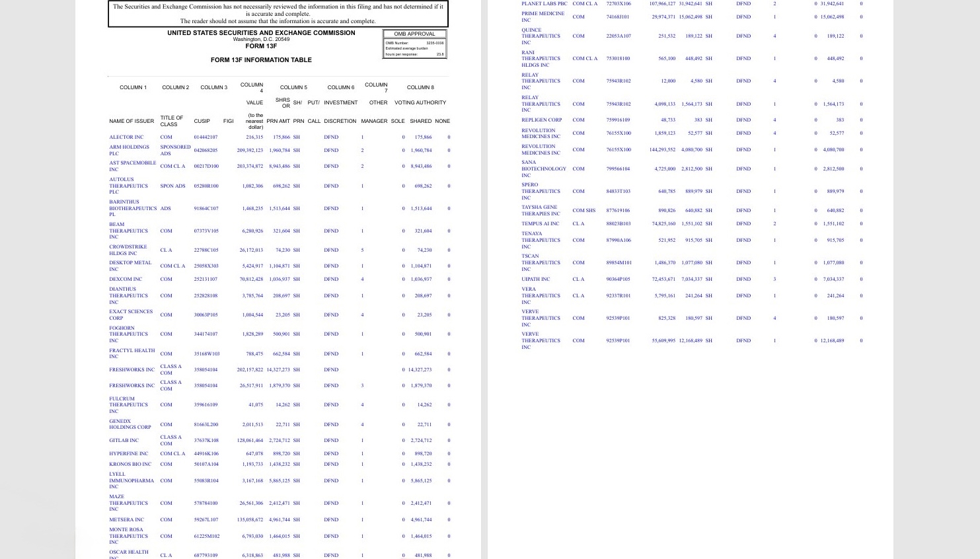Click the INVESTMENT DISCRETION column header
The height and width of the screenshot is (559, 980).
[x=340, y=112]
